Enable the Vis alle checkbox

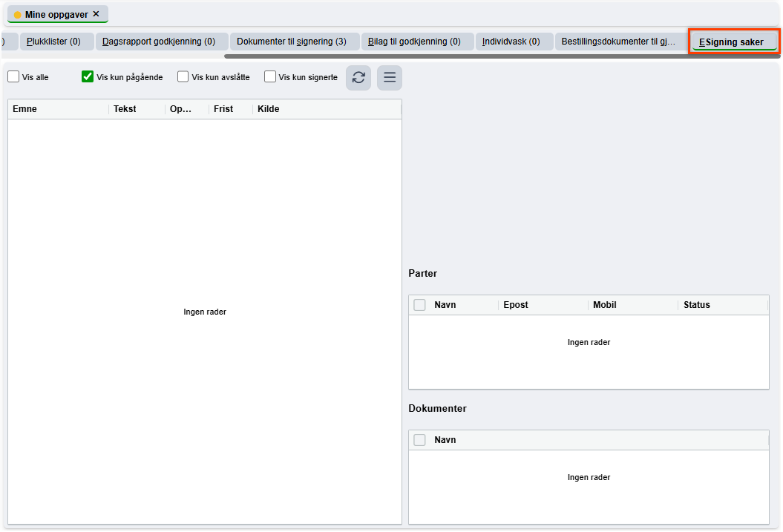pyautogui.click(x=13, y=77)
